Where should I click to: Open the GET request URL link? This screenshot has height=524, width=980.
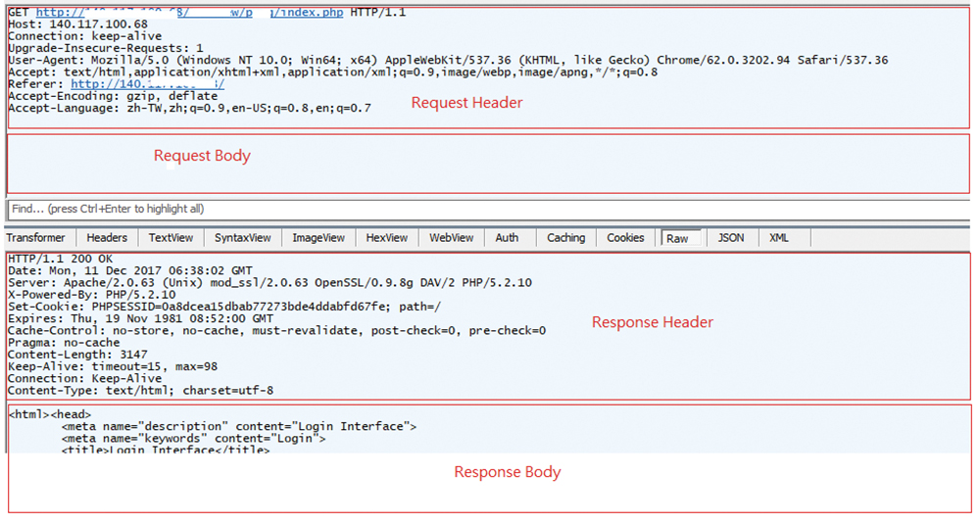point(176,12)
